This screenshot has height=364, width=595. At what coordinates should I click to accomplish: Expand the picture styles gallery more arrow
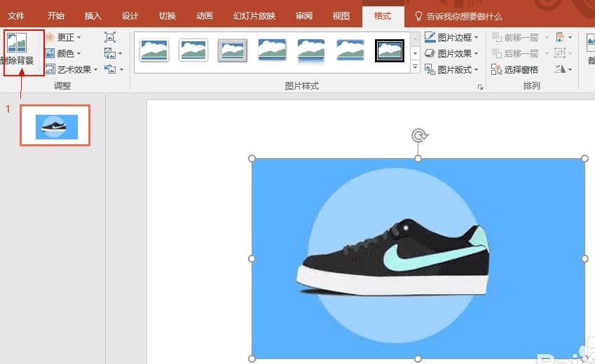(x=415, y=68)
